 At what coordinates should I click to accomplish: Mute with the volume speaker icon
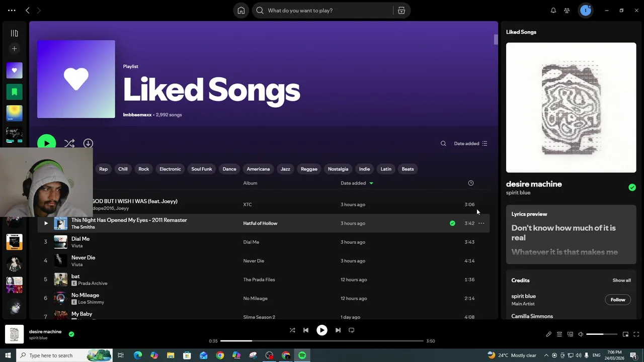[x=581, y=334]
